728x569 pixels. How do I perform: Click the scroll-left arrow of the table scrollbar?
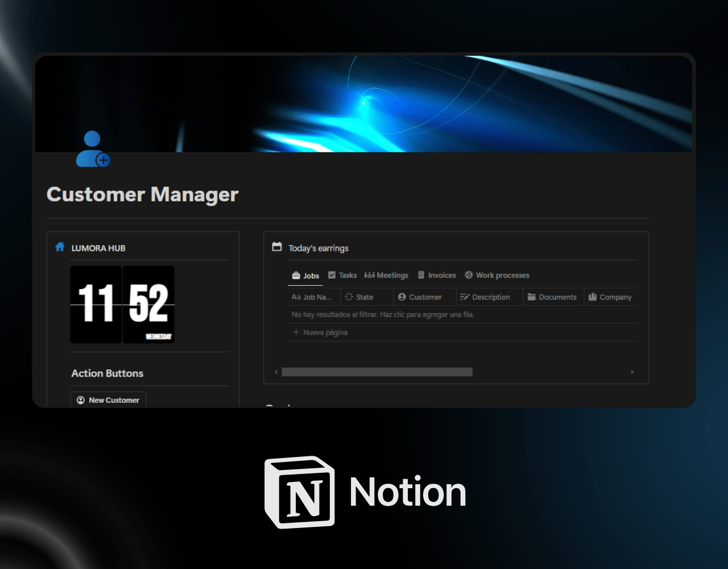coord(276,372)
